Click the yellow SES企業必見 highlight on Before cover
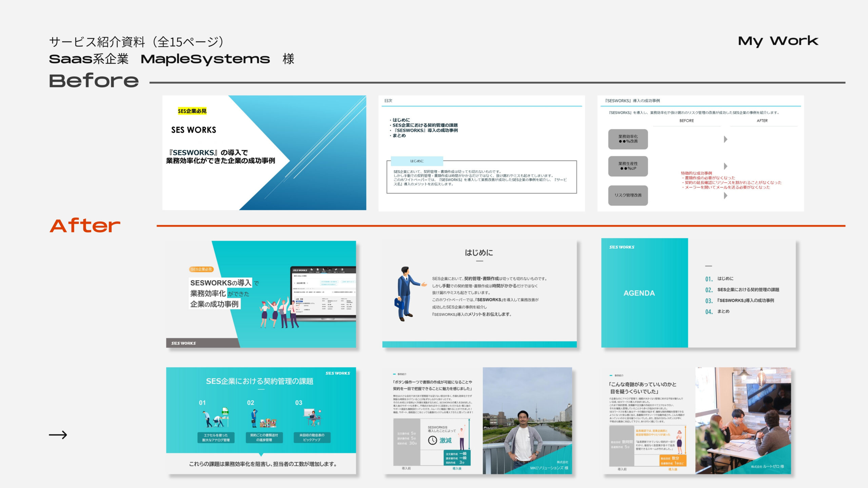The height and width of the screenshot is (488, 868). pos(192,111)
